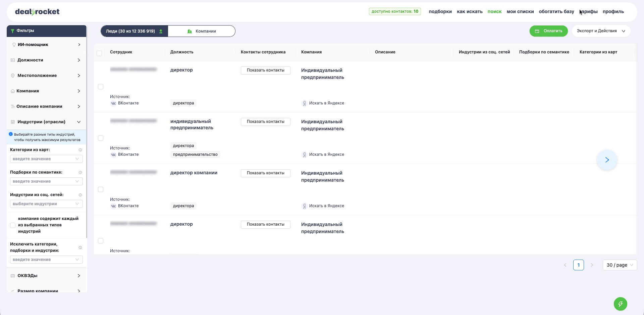Expand the Описание компании filter section

tap(47, 106)
